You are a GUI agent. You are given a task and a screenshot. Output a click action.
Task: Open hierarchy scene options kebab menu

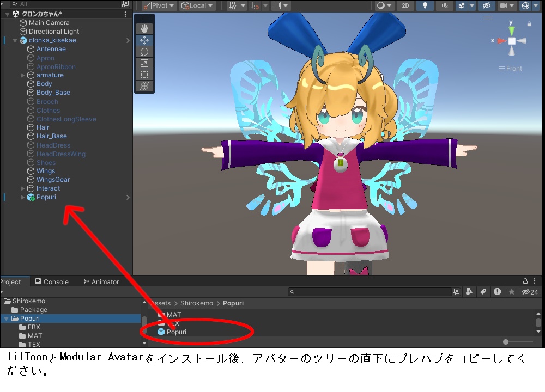(x=125, y=14)
